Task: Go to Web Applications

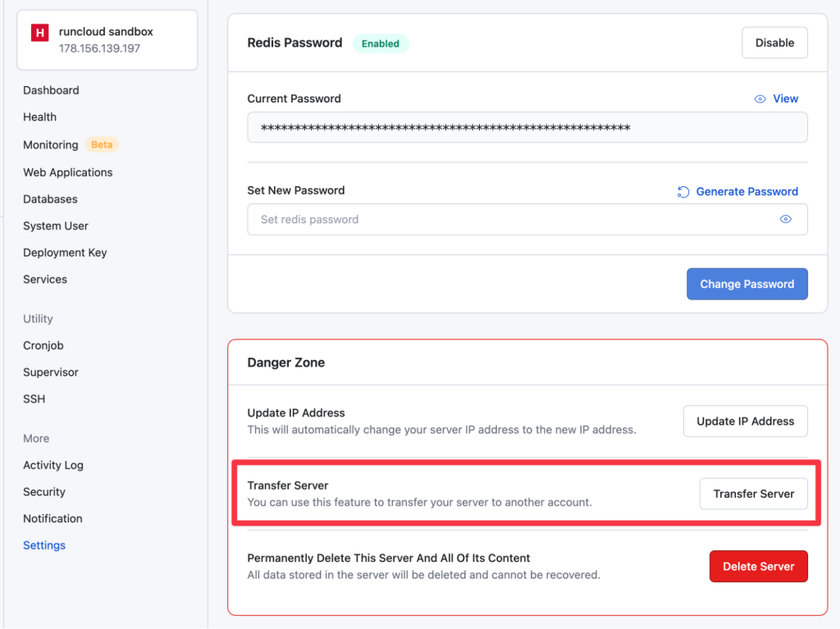Action: pyautogui.click(x=67, y=172)
